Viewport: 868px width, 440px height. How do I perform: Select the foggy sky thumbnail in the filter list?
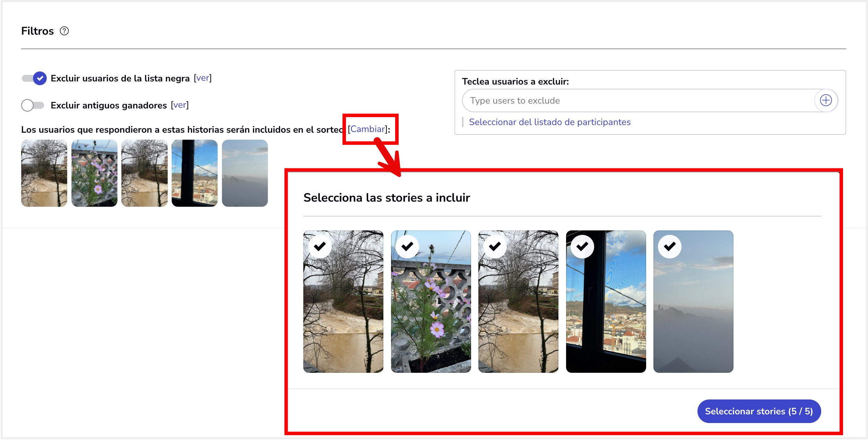point(245,173)
